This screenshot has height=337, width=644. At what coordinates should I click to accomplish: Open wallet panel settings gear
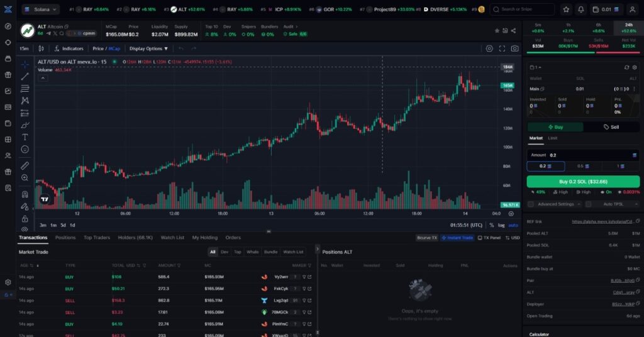(635, 67)
